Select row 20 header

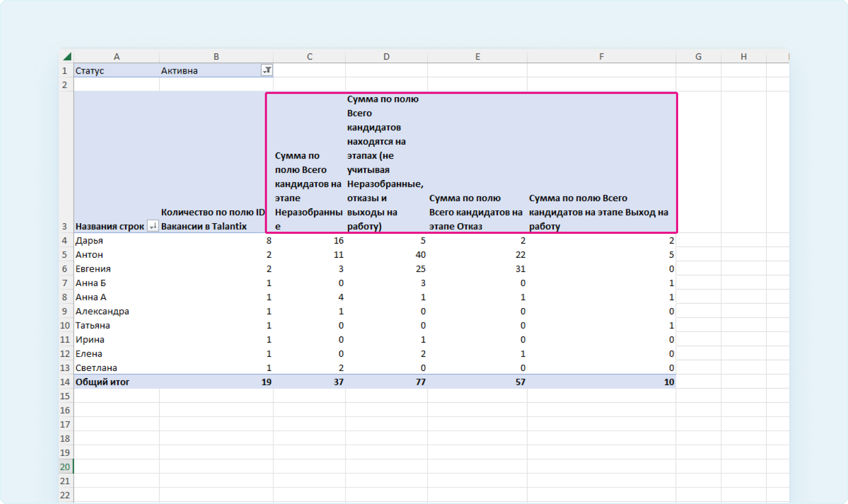click(65, 467)
